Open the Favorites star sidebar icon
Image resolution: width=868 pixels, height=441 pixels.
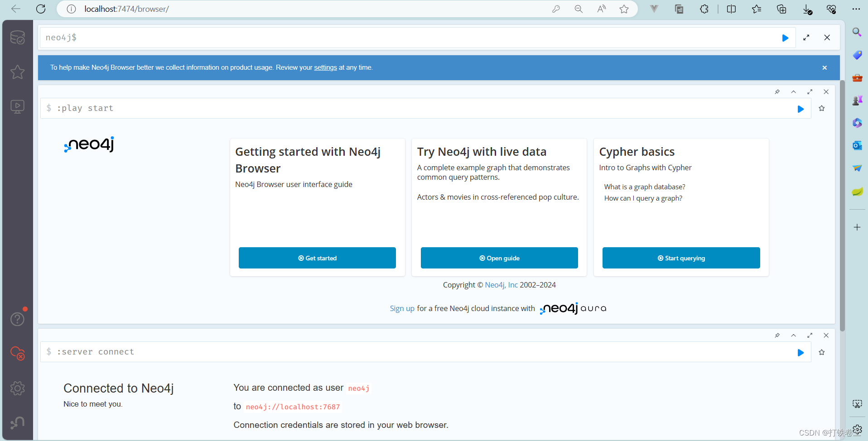[17, 72]
